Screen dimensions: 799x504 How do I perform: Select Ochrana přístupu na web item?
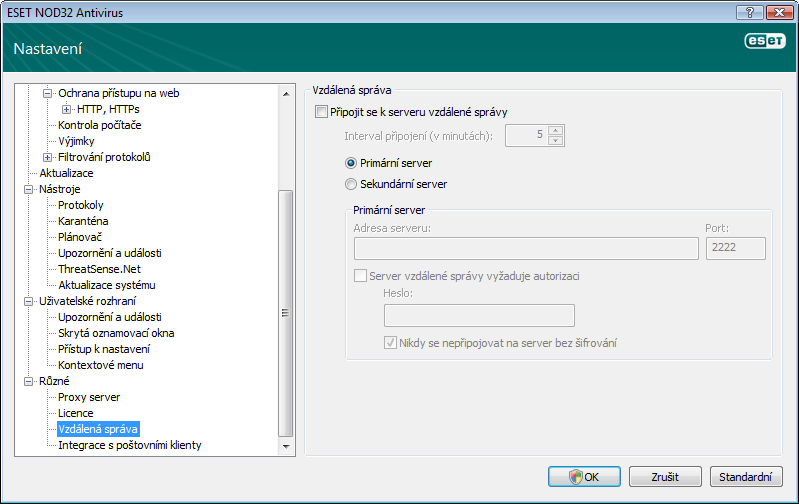pyautogui.click(x=119, y=93)
